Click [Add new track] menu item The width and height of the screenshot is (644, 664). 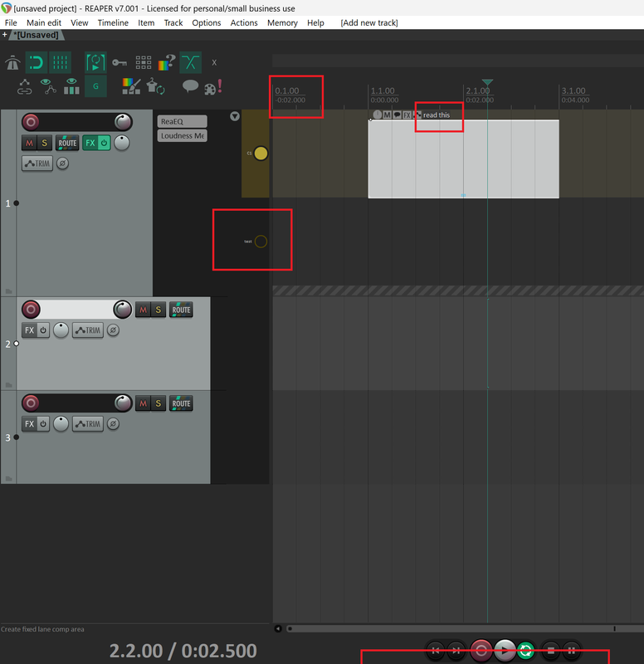click(x=369, y=23)
